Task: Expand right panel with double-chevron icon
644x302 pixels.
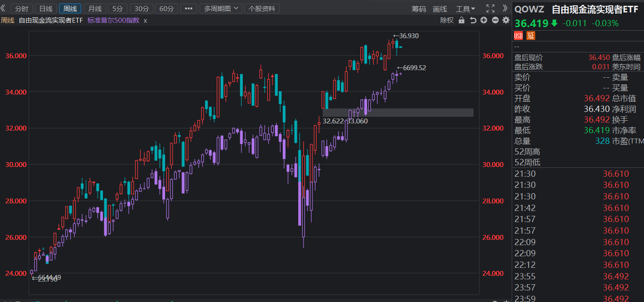Action: pyautogui.click(x=505, y=8)
